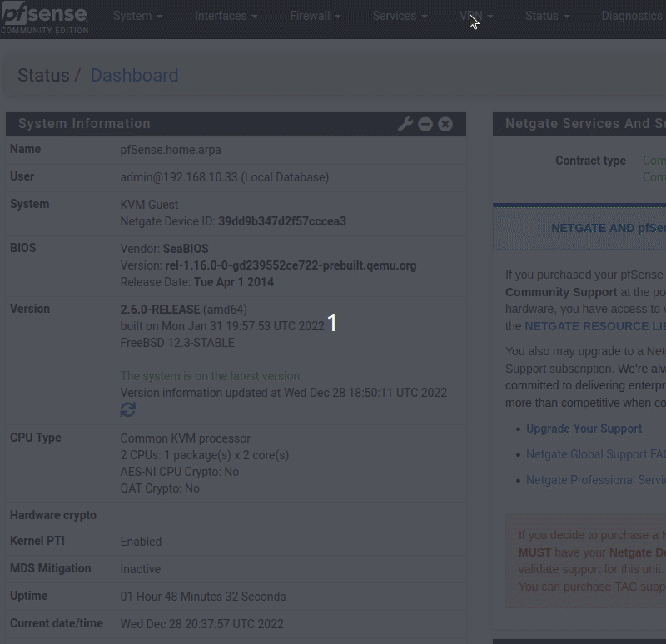Image resolution: width=666 pixels, height=644 pixels.
Task: Click the refresh icon to recheck version
Action: pyautogui.click(x=127, y=409)
